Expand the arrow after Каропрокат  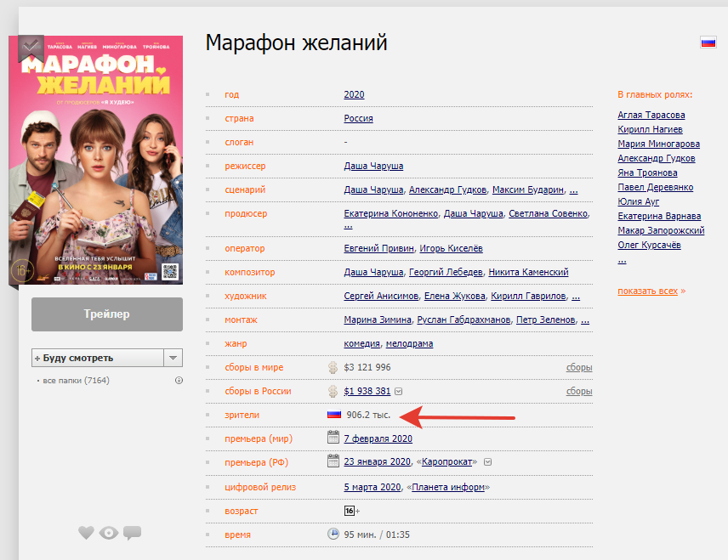(x=487, y=462)
